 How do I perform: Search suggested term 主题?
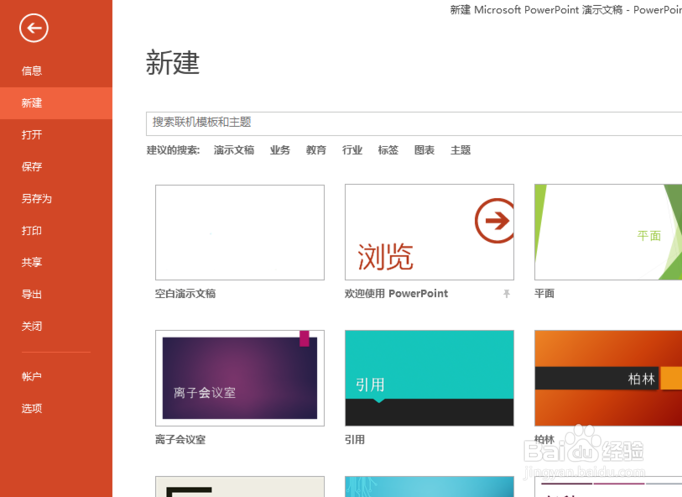coord(461,150)
